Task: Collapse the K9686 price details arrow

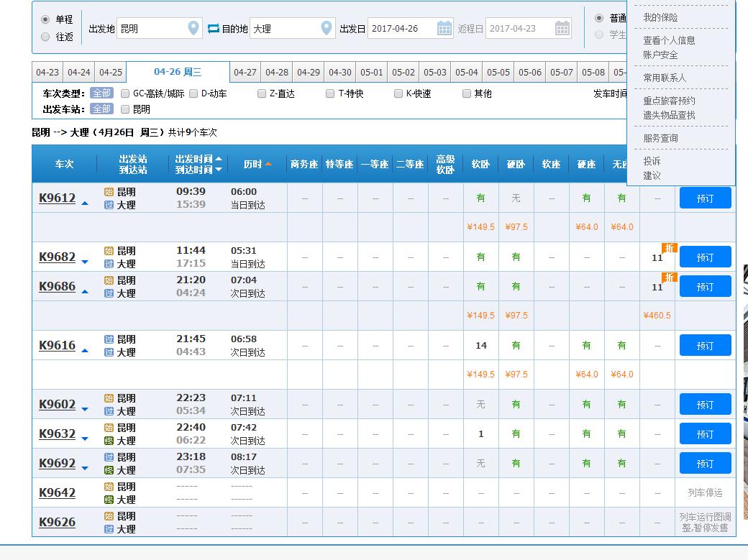Action: coord(85,291)
